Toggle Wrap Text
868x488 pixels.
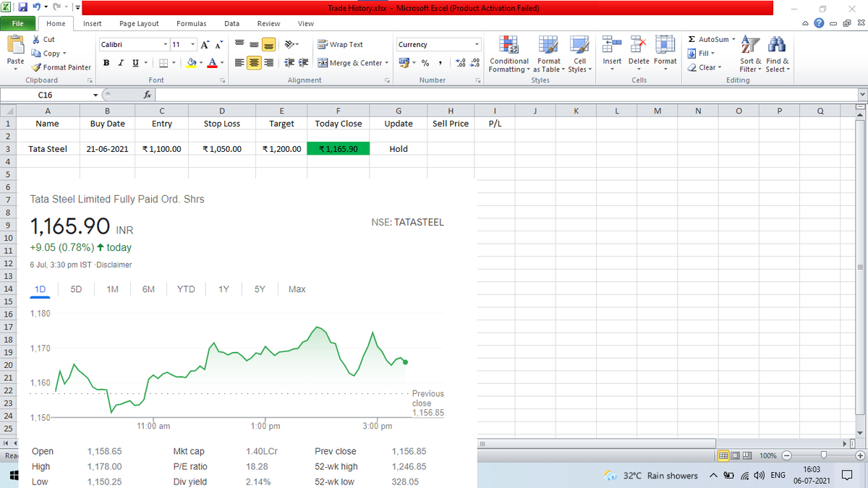coord(341,45)
